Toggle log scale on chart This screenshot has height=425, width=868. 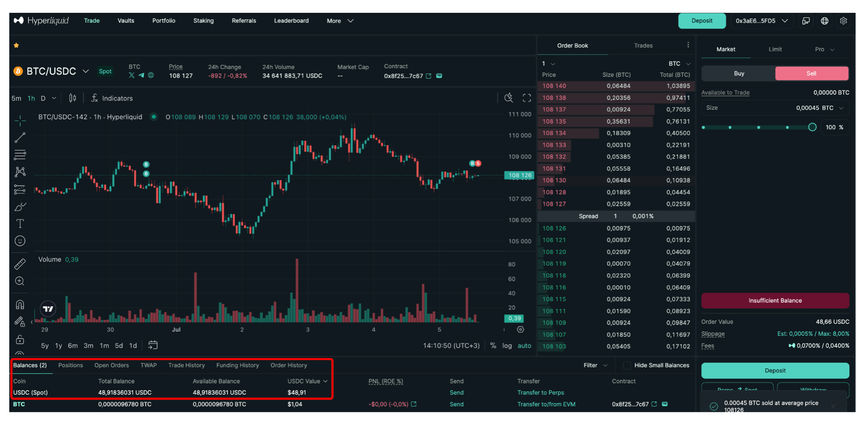pos(507,346)
